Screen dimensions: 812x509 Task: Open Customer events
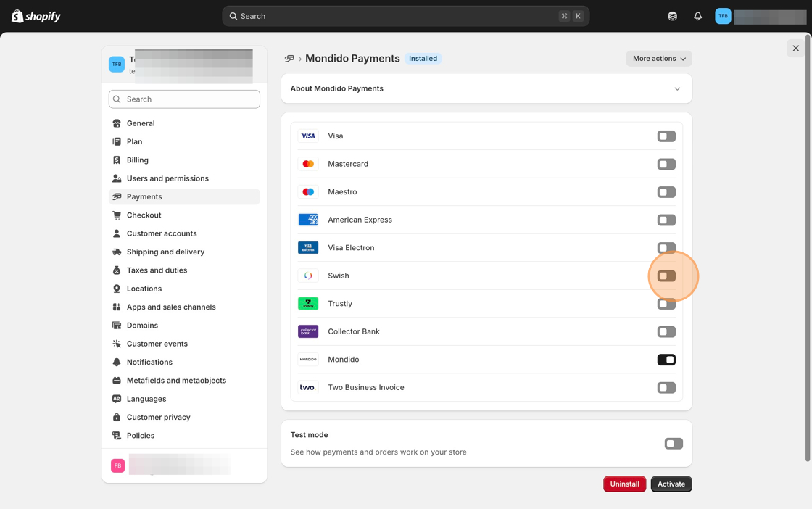184,344
